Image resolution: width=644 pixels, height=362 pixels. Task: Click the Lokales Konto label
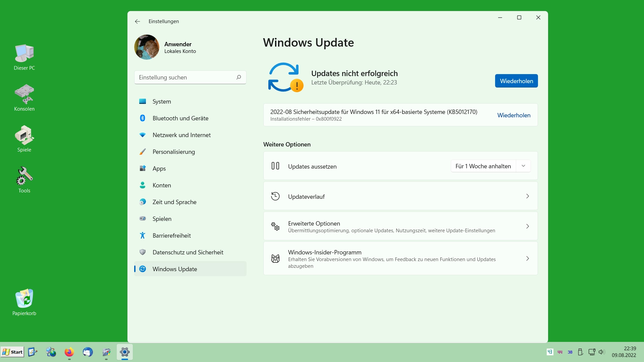tap(180, 51)
